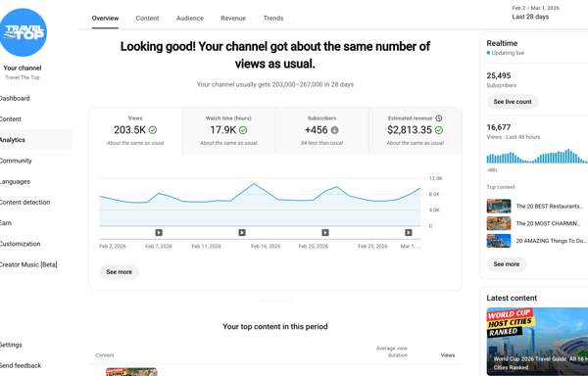Open Community in the sidebar
This screenshot has height=376, width=588.
16,161
